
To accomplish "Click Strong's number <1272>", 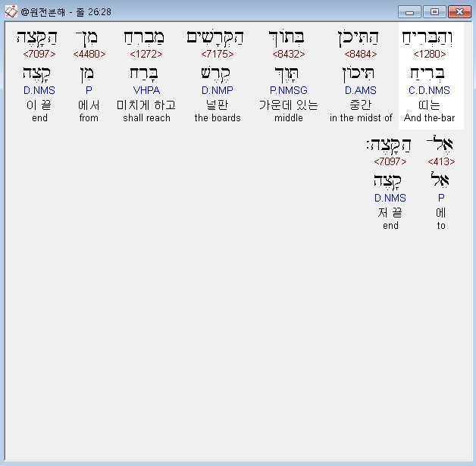I will 146,54.
